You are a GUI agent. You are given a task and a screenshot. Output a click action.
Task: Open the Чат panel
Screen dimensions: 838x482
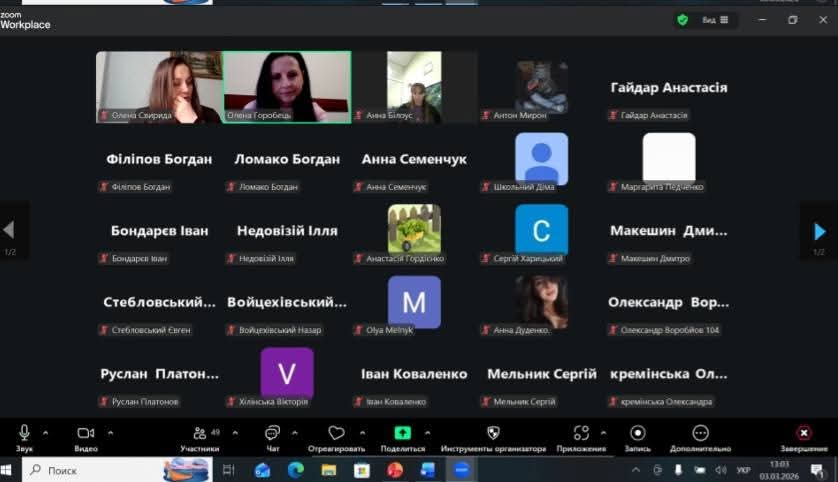point(272,434)
